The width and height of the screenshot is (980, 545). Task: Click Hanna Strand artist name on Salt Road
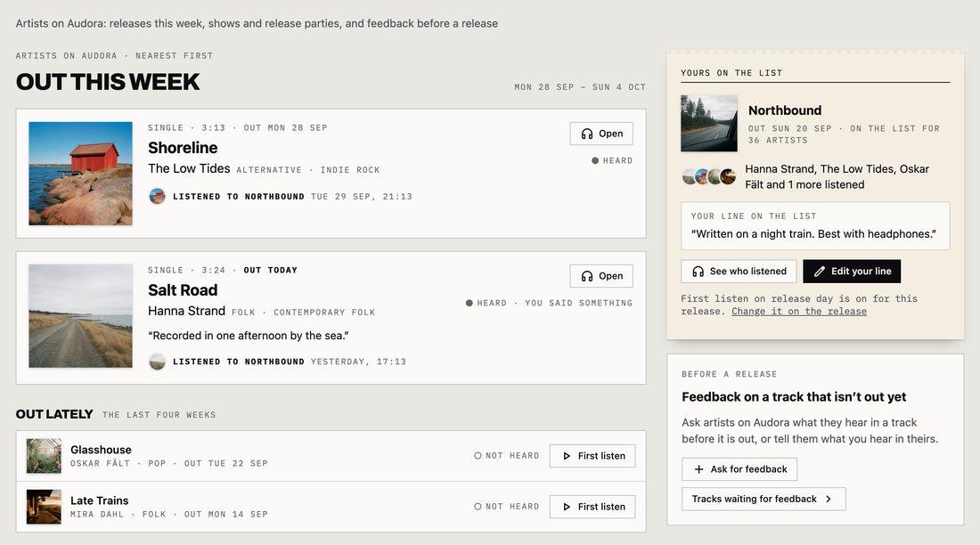click(x=187, y=312)
